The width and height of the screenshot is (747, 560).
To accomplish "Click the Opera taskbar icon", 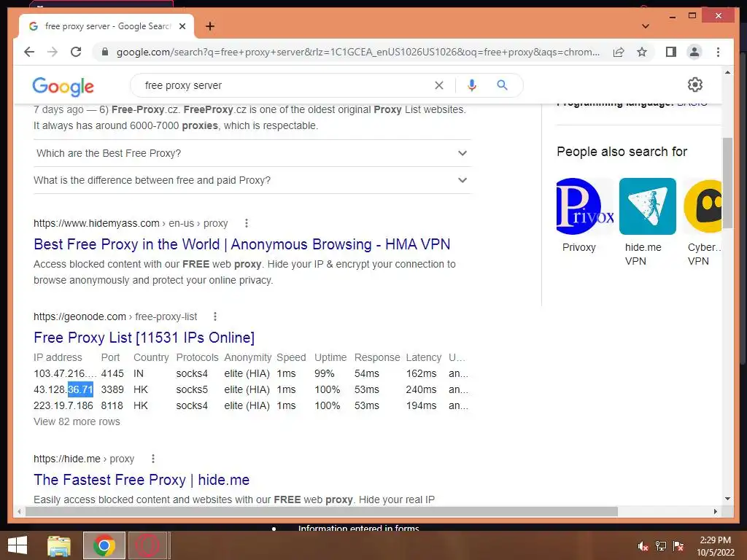I will (147, 545).
